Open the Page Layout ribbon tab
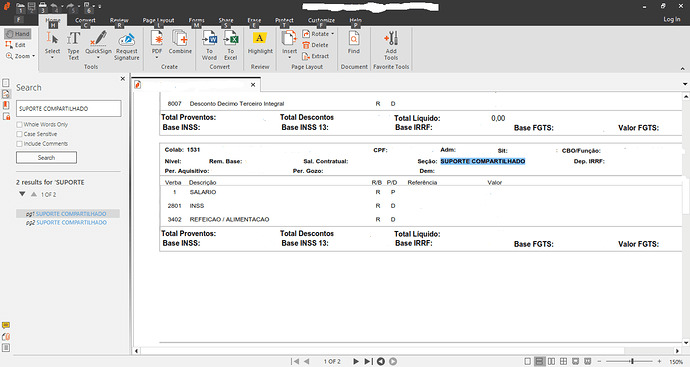The width and height of the screenshot is (690, 367). tap(158, 20)
